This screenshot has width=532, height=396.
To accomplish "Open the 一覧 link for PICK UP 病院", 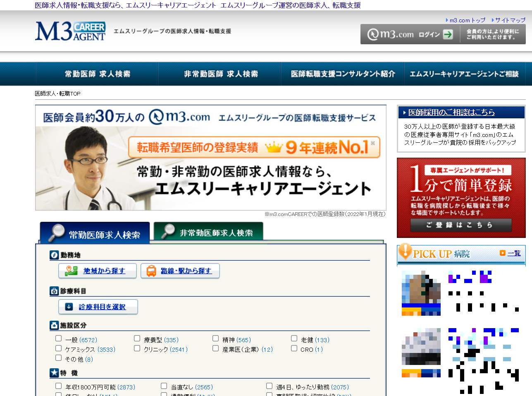I will point(514,253).
